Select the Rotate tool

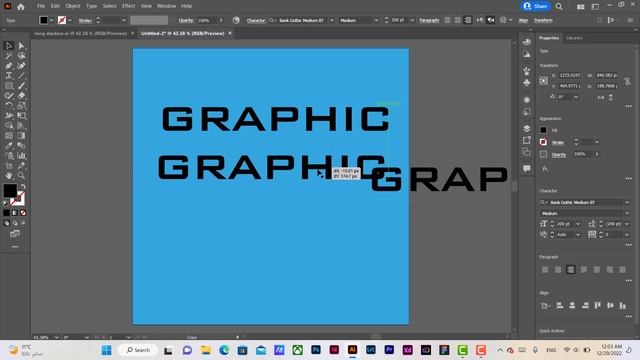tap(9, 106)
